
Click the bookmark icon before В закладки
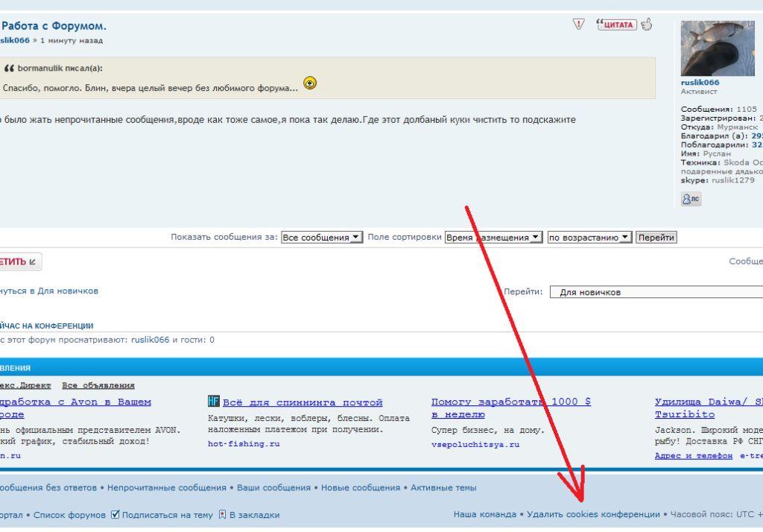221,515
